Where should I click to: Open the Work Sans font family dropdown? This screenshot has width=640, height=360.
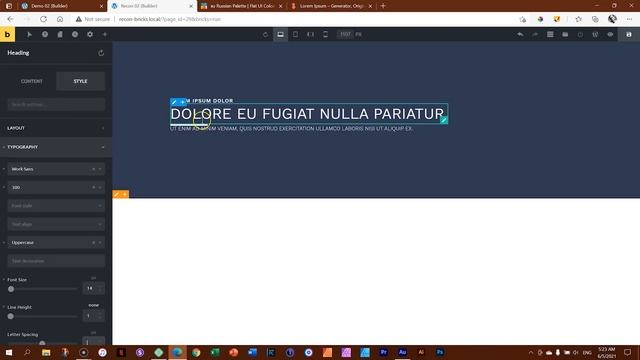[56, 169]
